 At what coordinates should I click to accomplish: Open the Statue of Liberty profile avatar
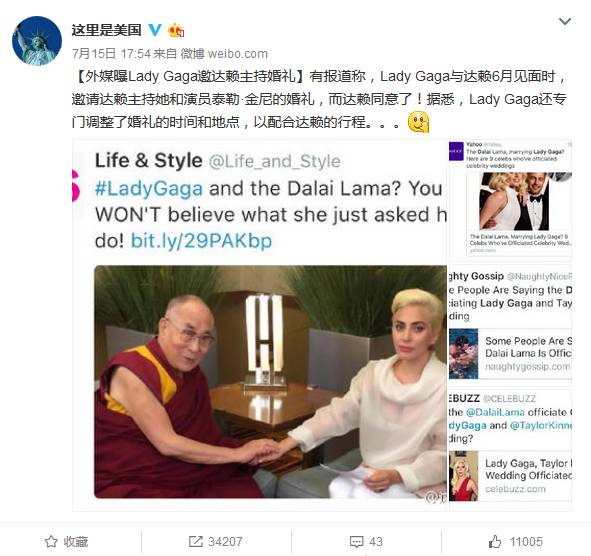click(x=37, y=41)
